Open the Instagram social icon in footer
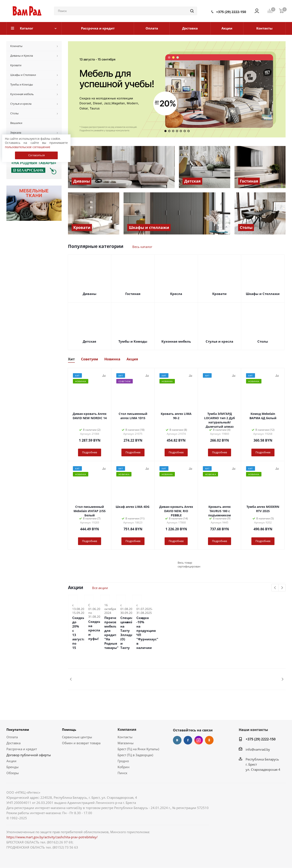292x868 pixels. coord(199,740)
